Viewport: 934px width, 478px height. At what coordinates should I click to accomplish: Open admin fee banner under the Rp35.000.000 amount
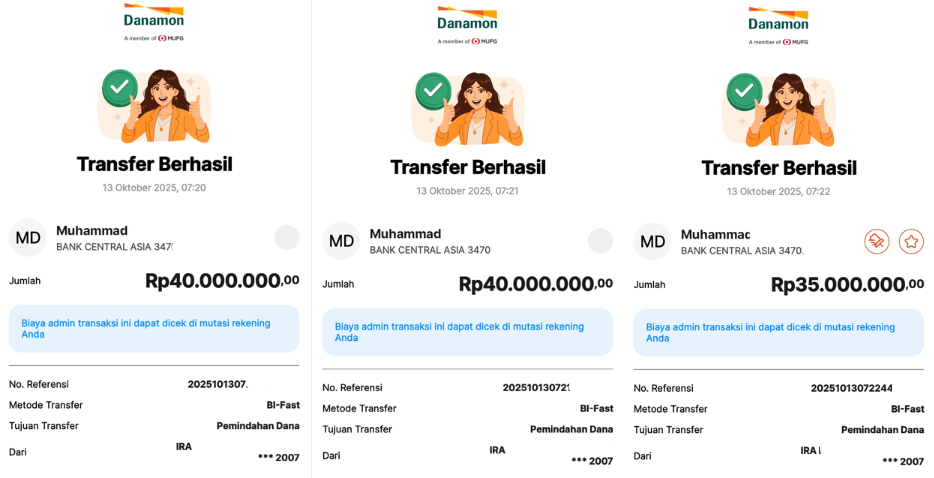tap(778, 332)
